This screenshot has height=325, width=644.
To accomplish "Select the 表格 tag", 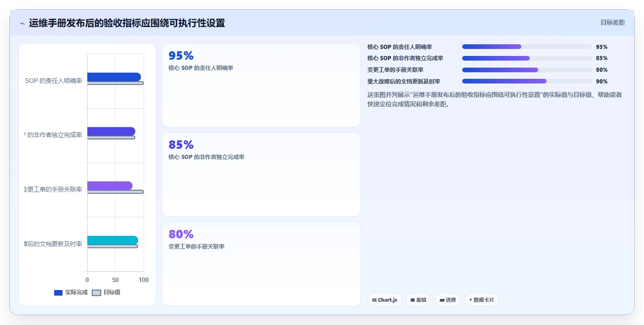I will [x=418, y=300].
